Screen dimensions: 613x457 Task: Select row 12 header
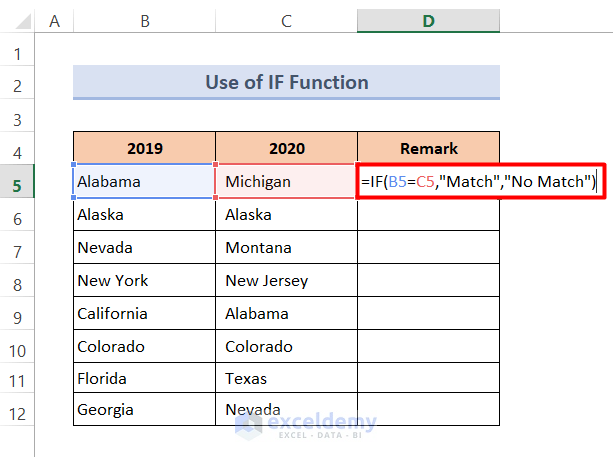pos(18,410)
